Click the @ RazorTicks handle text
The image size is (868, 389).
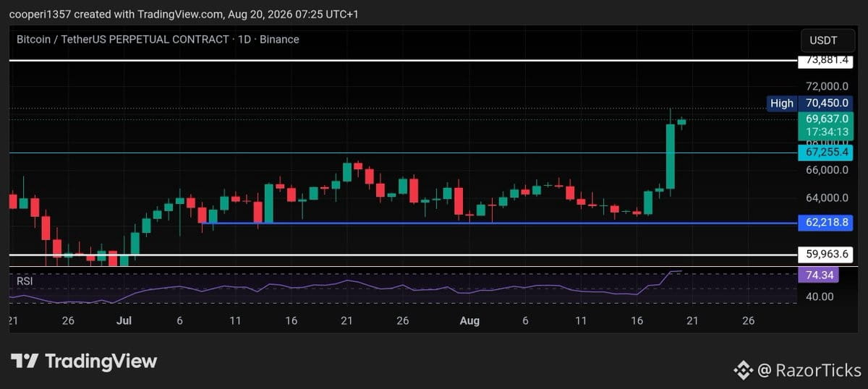click(x=809, y=371)
